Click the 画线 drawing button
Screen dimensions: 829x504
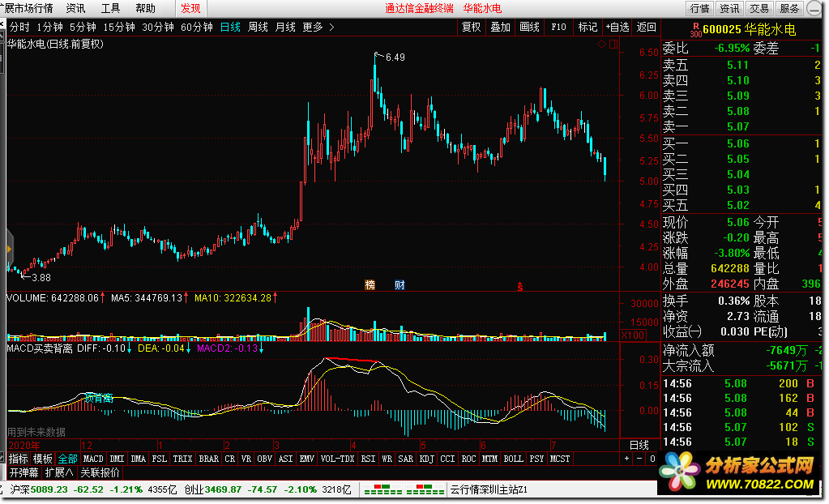click(x=529, y=27)
